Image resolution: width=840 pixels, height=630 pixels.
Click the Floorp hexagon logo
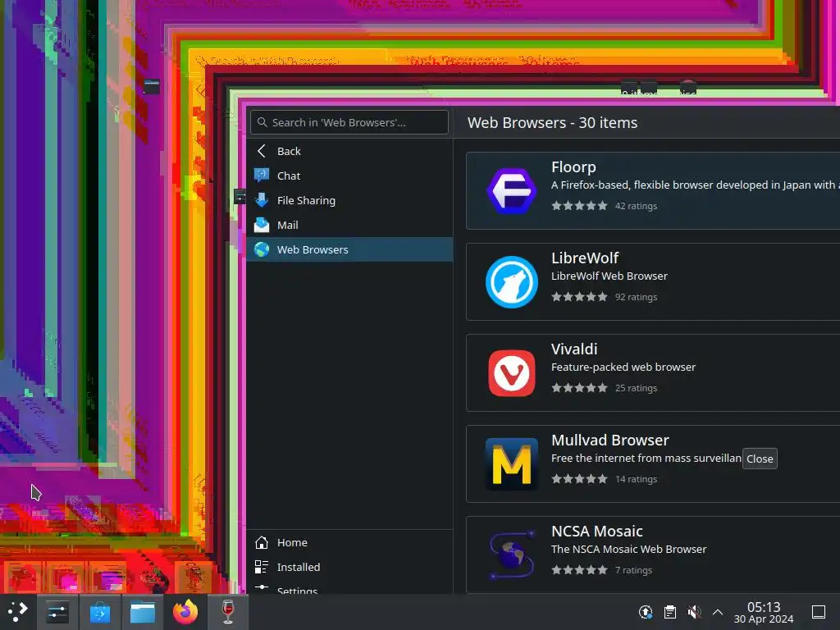click(x=512, y=190)
